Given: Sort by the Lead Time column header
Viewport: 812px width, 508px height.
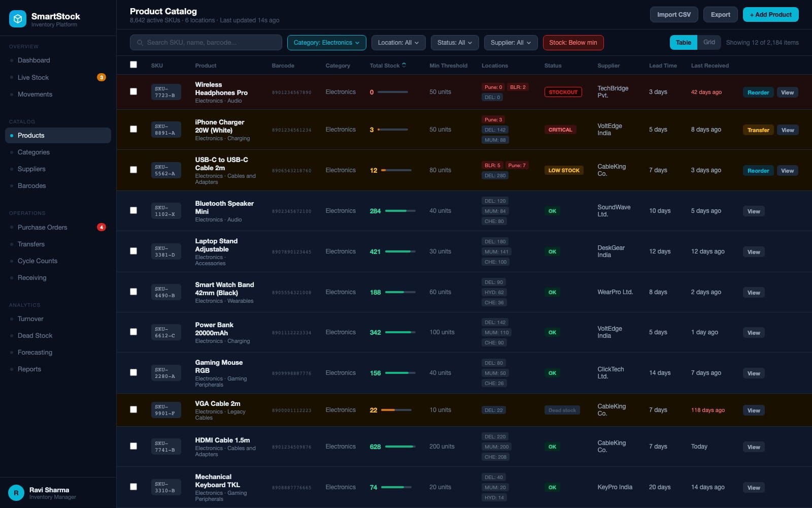Looking at the screenshot, I should (x=663, y=66).
